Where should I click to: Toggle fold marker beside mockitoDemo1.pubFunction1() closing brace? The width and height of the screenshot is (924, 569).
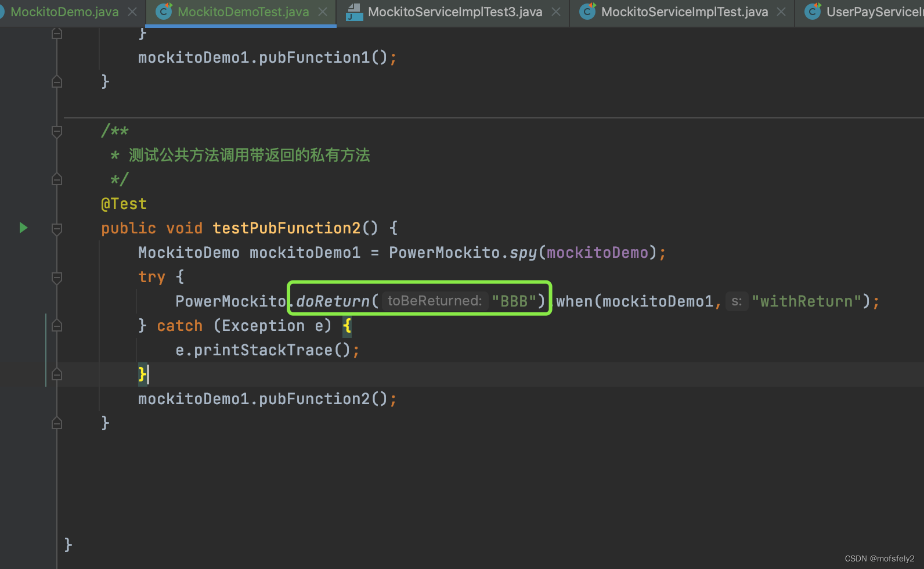click(x=57, y=82)
